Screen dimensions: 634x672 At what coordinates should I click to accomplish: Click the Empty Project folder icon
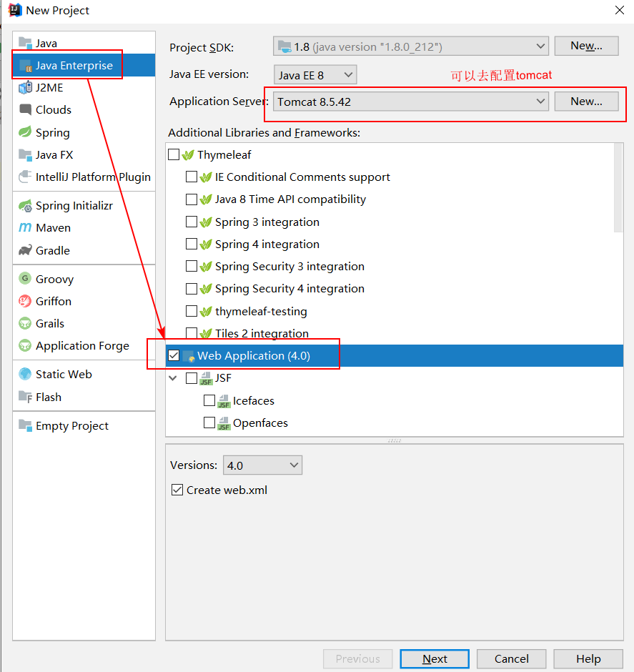[25, 425]
